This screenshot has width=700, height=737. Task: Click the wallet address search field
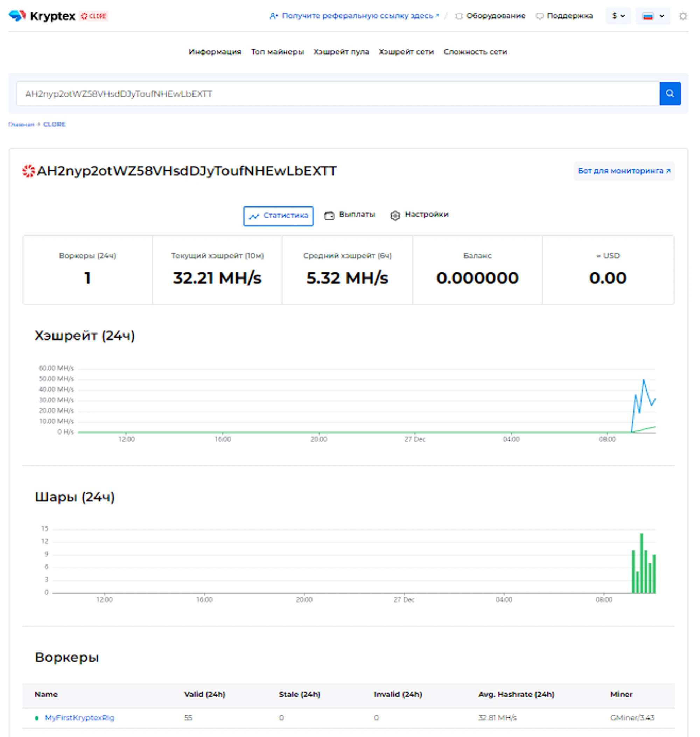336,93
